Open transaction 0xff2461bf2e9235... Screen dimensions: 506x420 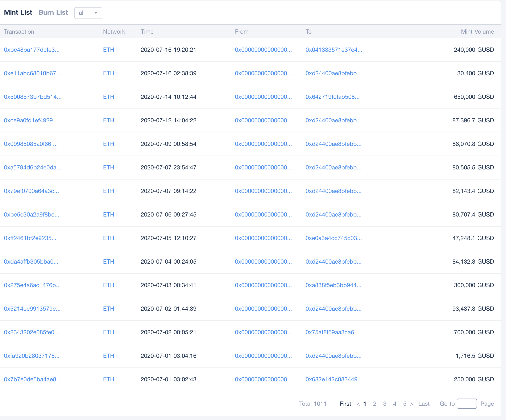[30, 238]
